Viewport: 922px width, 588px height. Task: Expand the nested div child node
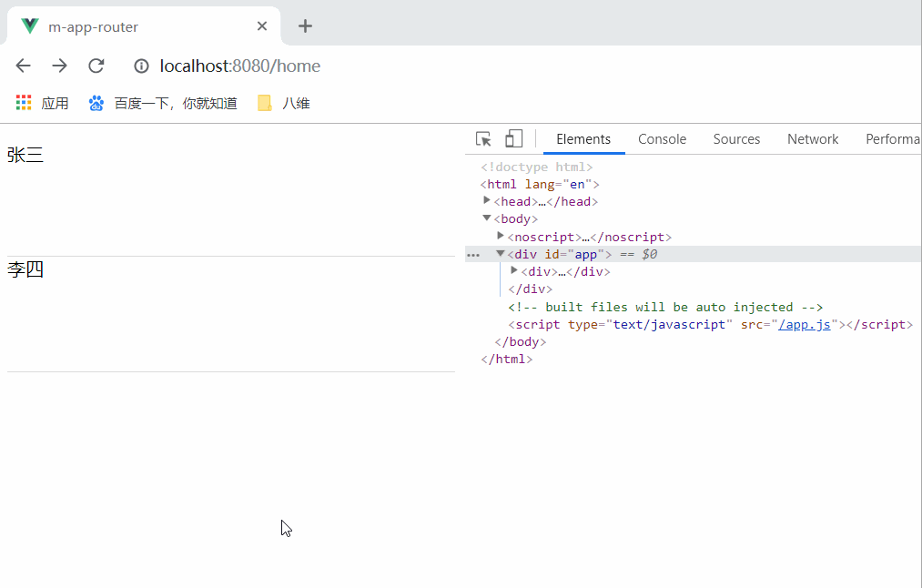[514, 270]
